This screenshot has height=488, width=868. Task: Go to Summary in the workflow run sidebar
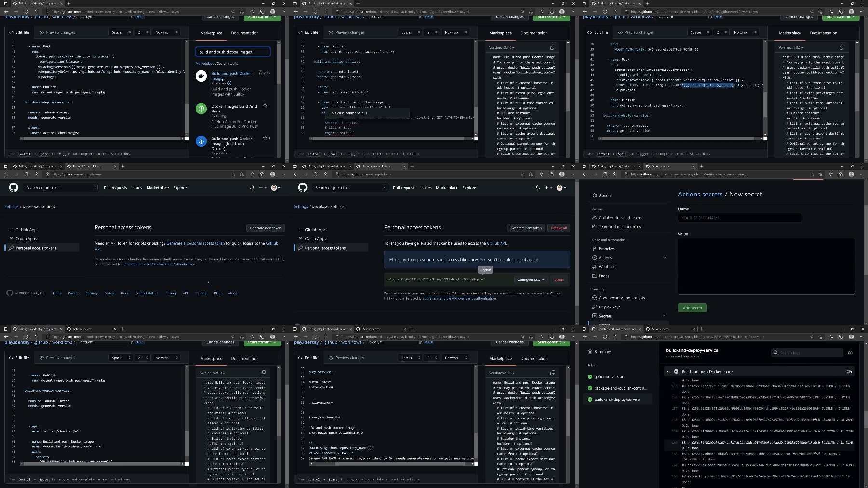click(x=602, y=352)
